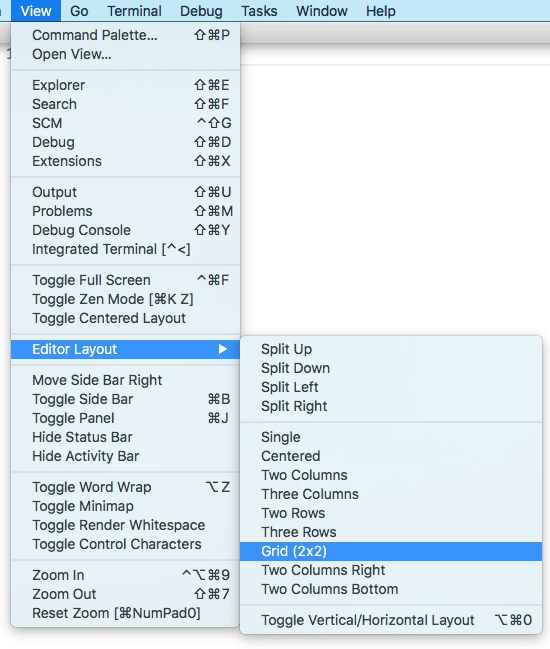Image resolution: width=550 pixels, height=649 pixels.
Task: Open the Help menu
Action: 381,11
